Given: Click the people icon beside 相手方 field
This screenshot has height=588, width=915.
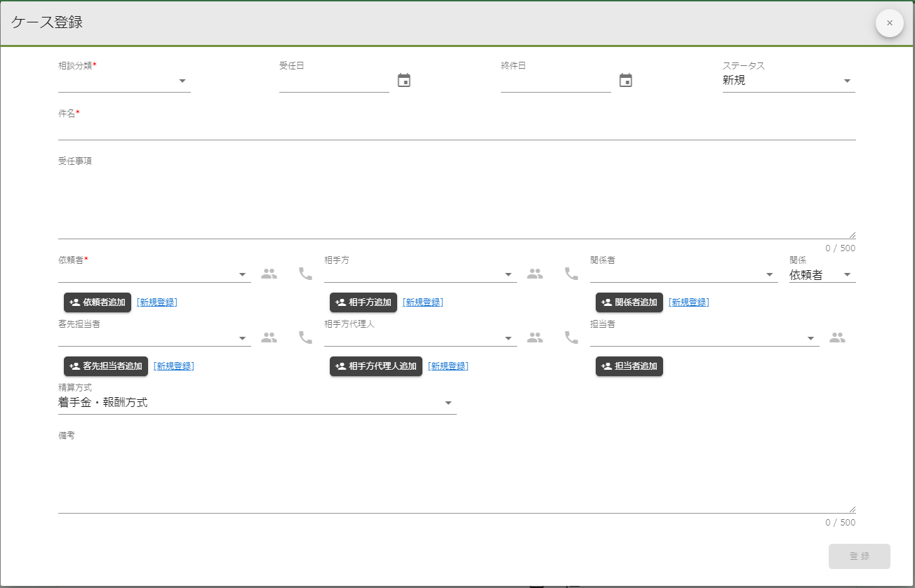Looking at the screenshot, I should 535,274.
